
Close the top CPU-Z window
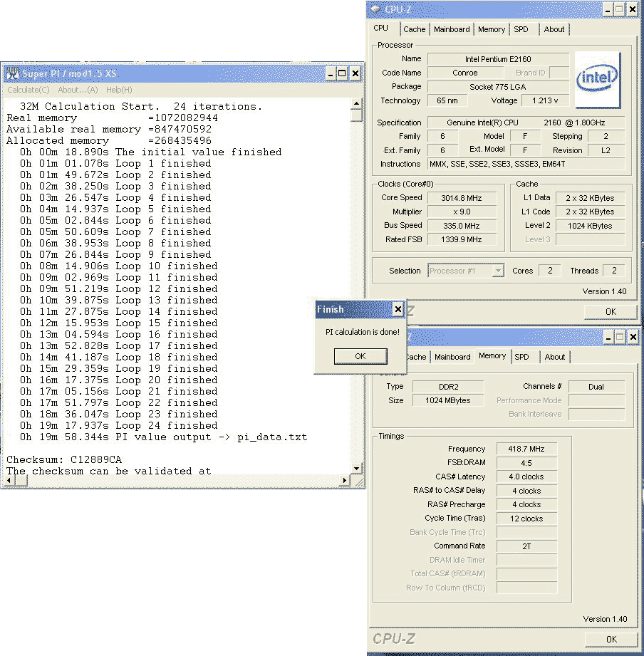633,9
